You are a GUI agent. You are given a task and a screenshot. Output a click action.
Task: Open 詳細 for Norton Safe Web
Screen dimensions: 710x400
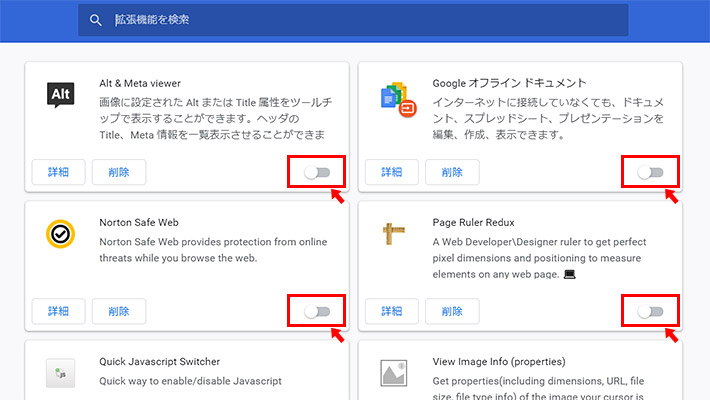58,311
